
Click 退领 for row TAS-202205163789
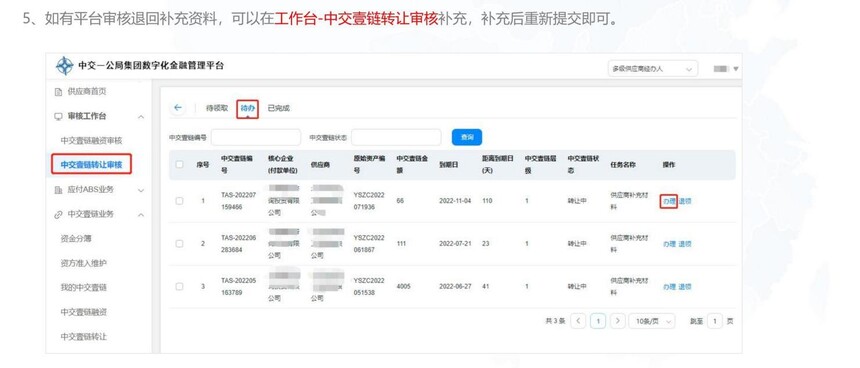click(685, 286)
